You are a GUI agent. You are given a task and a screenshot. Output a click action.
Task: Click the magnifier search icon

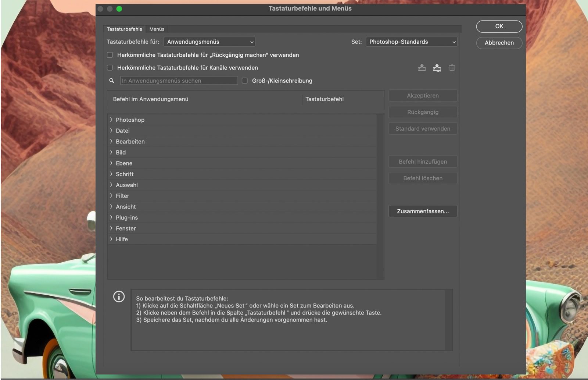tap(111, 81)
